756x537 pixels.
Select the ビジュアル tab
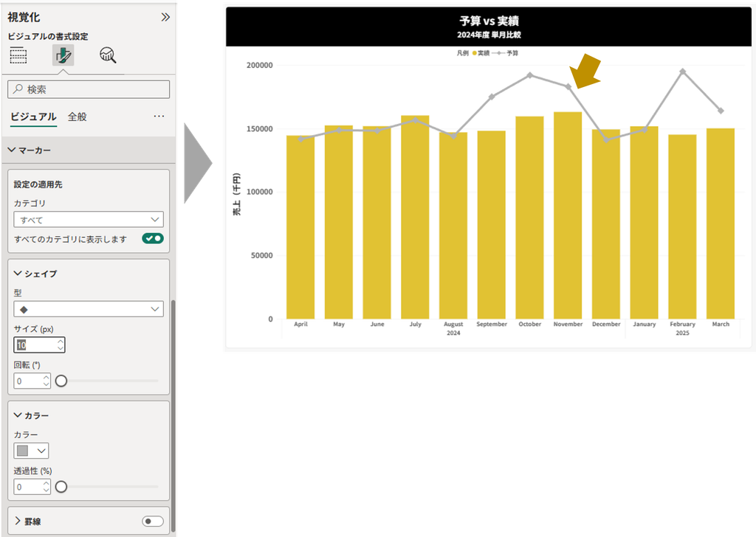pyautogui.click(x=34, y=117)
